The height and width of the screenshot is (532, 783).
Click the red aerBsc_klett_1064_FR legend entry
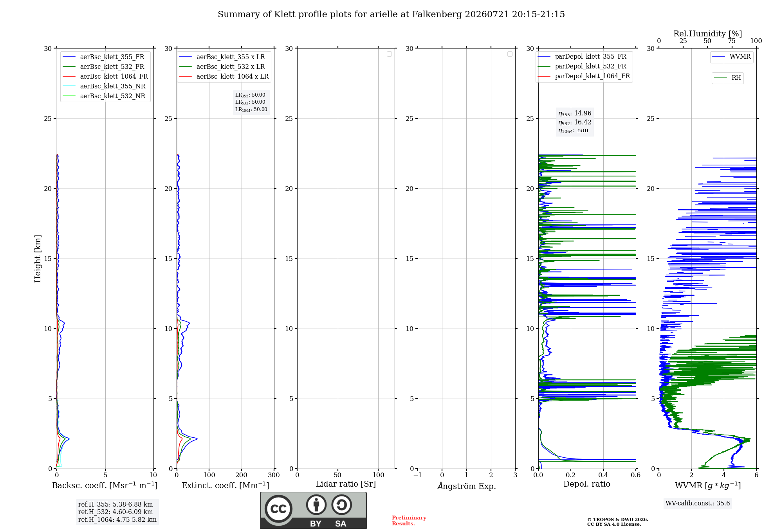[105, 77]
